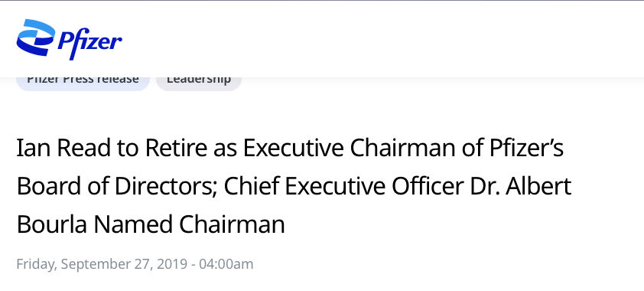Click the word Bourla in headline
Viewport: 644px width, 291px height.
point(51,224)
